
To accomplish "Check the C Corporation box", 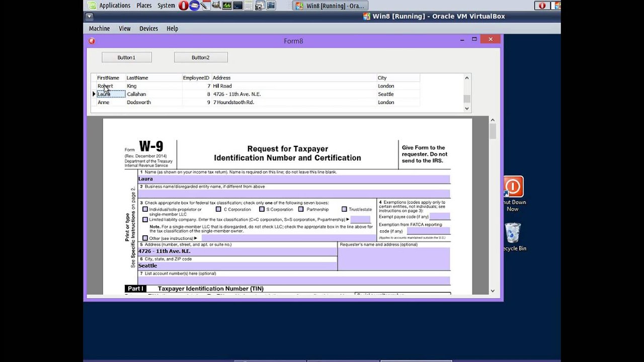I will coord(218,209).
